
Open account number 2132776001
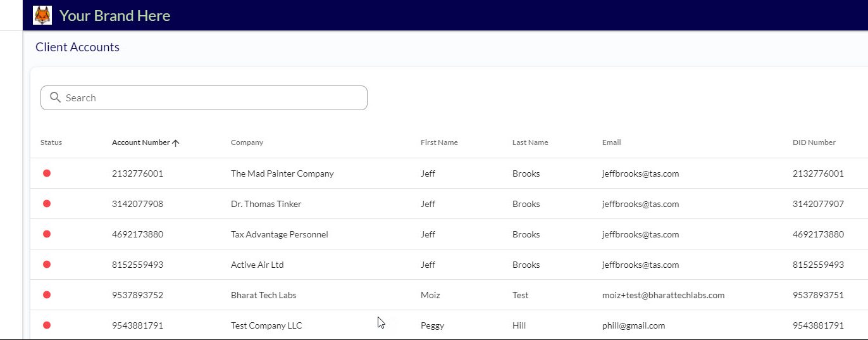[137, 173]
